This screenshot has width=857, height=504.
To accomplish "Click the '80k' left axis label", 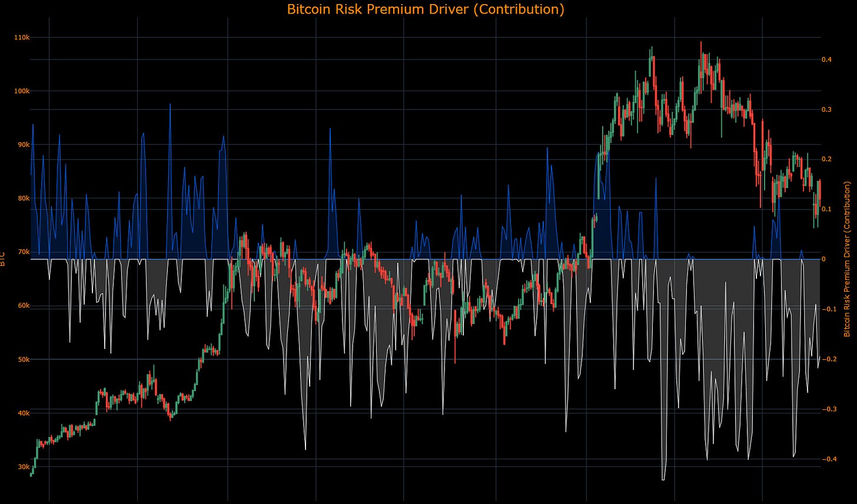I will click(24, 198).
